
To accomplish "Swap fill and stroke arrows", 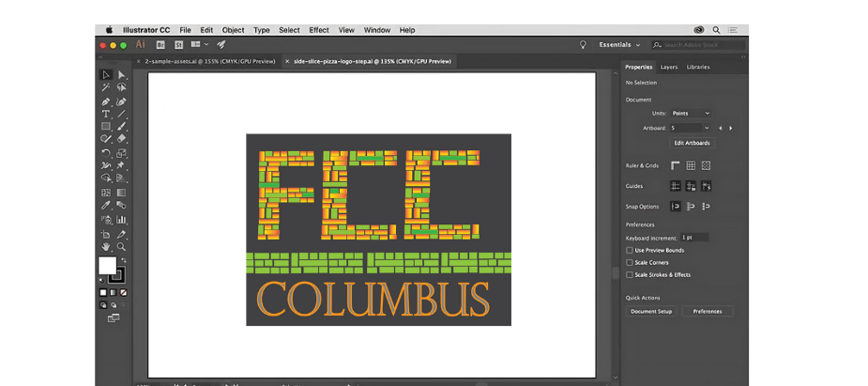I will [124, 260].
